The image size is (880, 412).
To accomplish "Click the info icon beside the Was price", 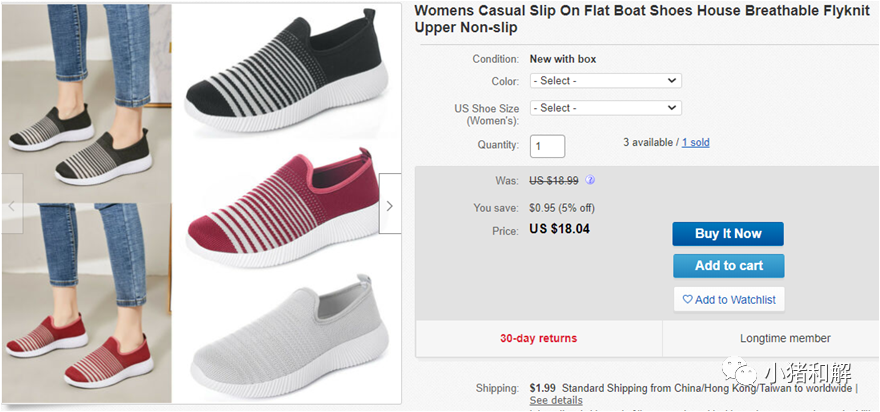I will coord(590,181).
